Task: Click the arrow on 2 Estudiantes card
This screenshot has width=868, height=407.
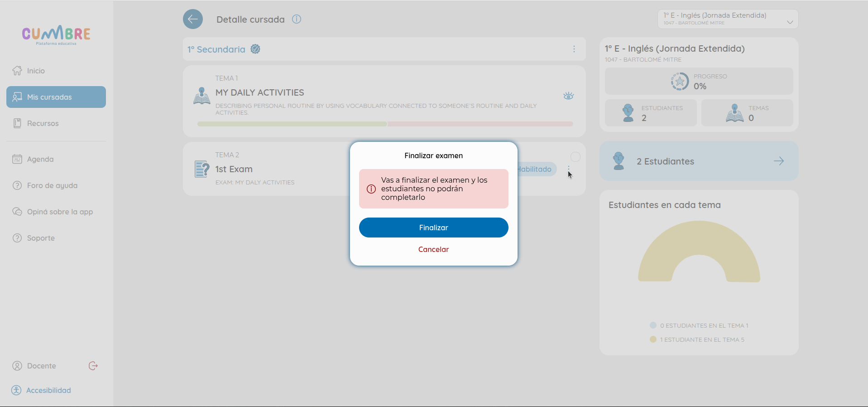Action: click(779, 161)
